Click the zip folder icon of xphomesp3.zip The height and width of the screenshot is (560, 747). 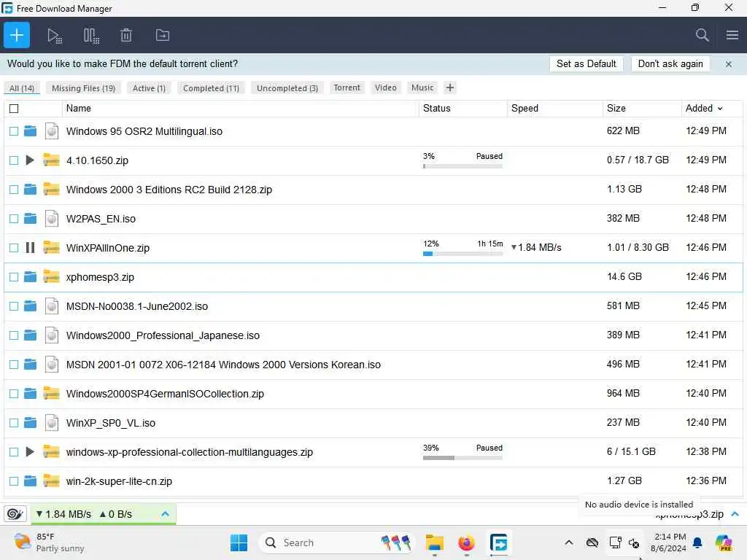click(x=52, y=276)
